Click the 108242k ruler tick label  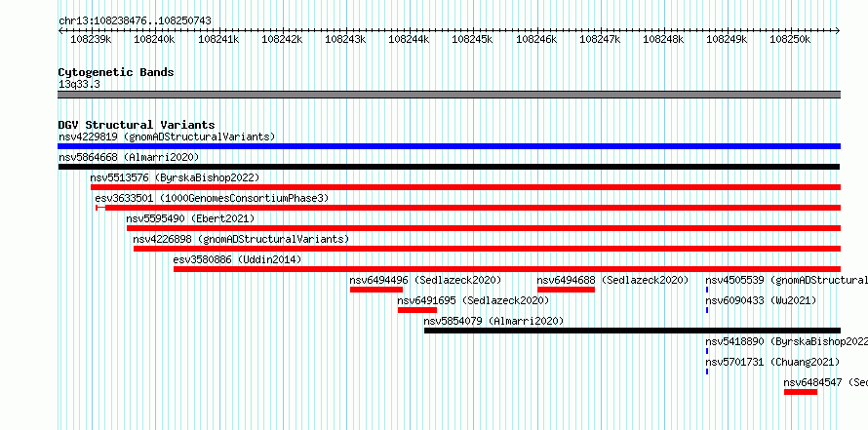[282, 39]
